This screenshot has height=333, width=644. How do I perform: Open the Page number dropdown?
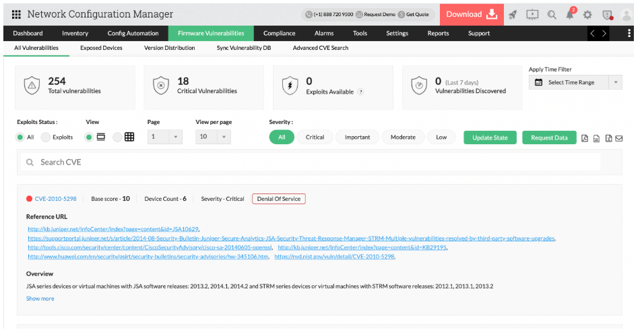pyautogui.click(x=165, y=137)
